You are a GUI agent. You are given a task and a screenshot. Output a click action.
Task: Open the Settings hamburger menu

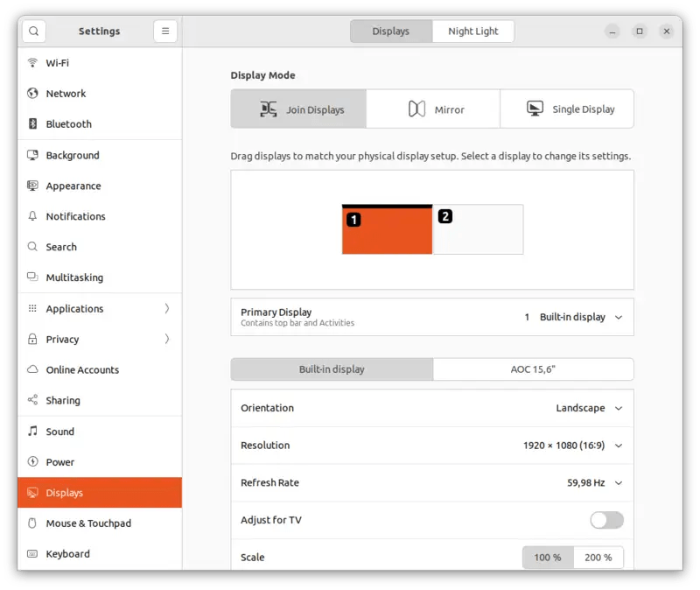point(164,31)
